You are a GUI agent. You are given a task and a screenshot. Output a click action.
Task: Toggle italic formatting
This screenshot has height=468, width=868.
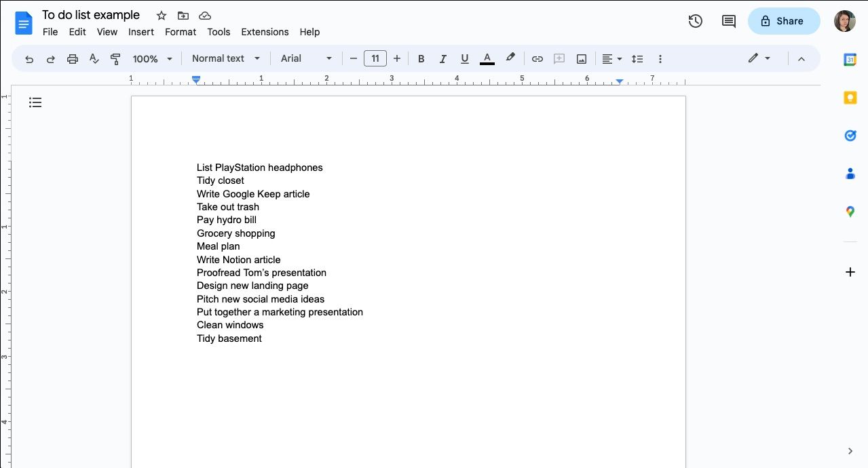(442, 59)
